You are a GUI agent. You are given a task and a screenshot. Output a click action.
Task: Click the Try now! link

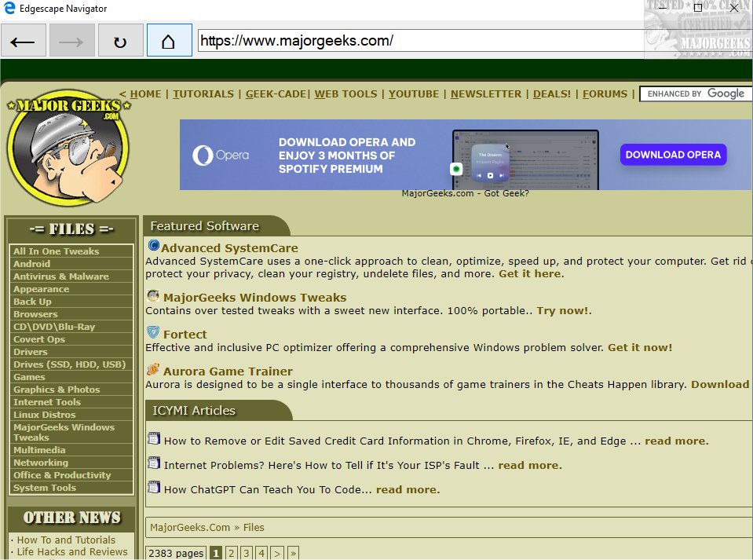[x=562, y=311]
